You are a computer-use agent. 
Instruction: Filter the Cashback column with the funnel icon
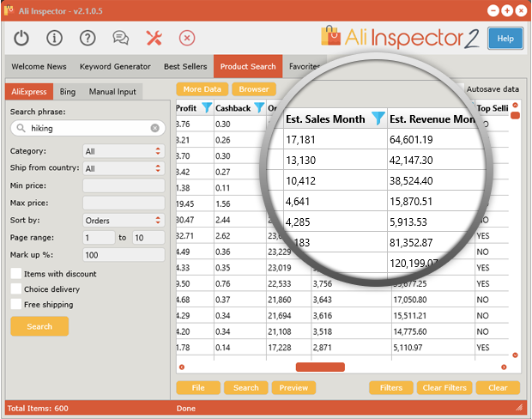point(259,107)
